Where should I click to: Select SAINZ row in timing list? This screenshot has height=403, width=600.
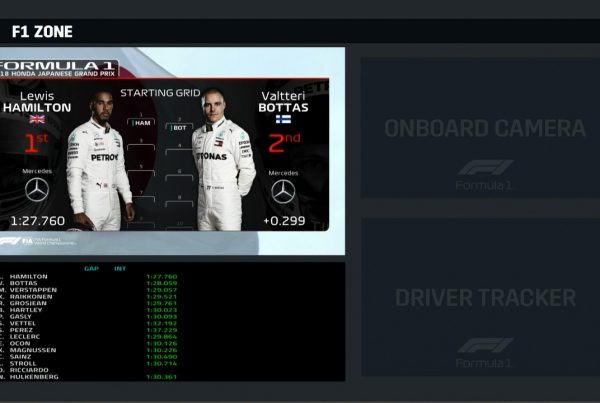(89, 357)
